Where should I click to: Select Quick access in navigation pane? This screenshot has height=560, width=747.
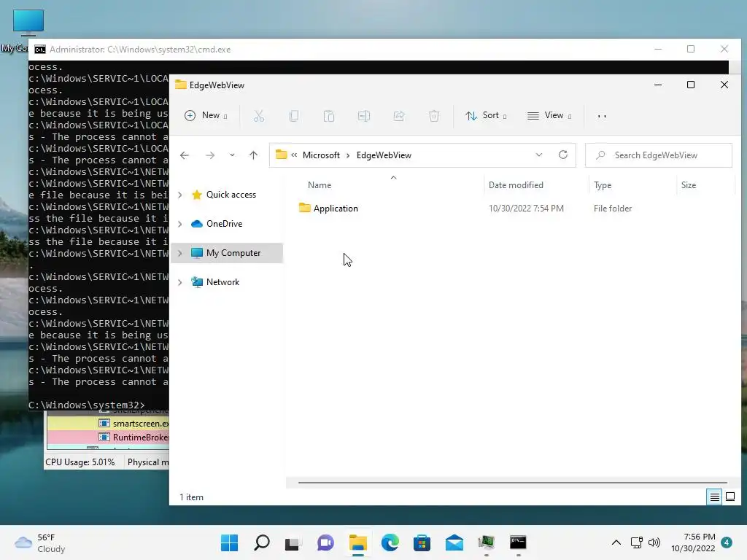click(x=231, y=195)
